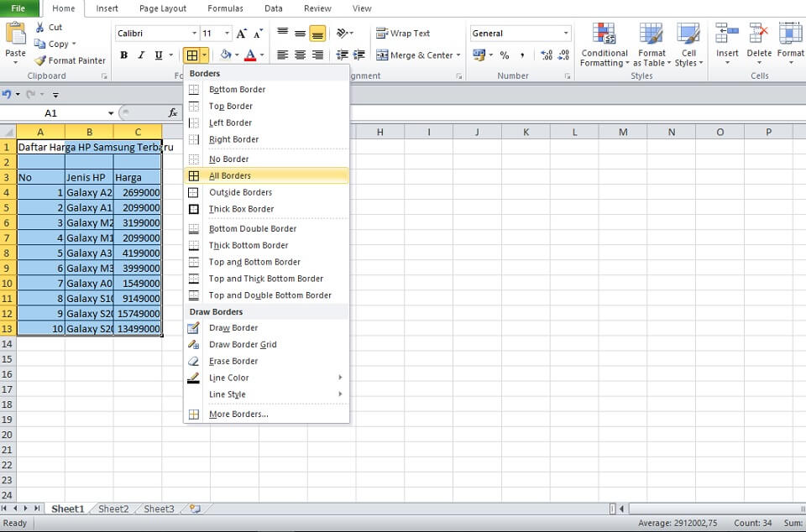Viewport: 806px width, 532px height.
Task: Expand Merge & Center dropdown arrow
Action: 458,55
